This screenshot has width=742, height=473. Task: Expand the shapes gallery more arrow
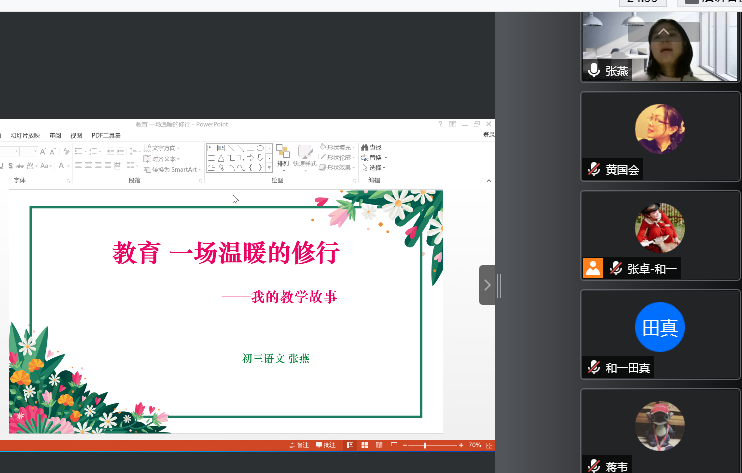[x=268, y=169]
